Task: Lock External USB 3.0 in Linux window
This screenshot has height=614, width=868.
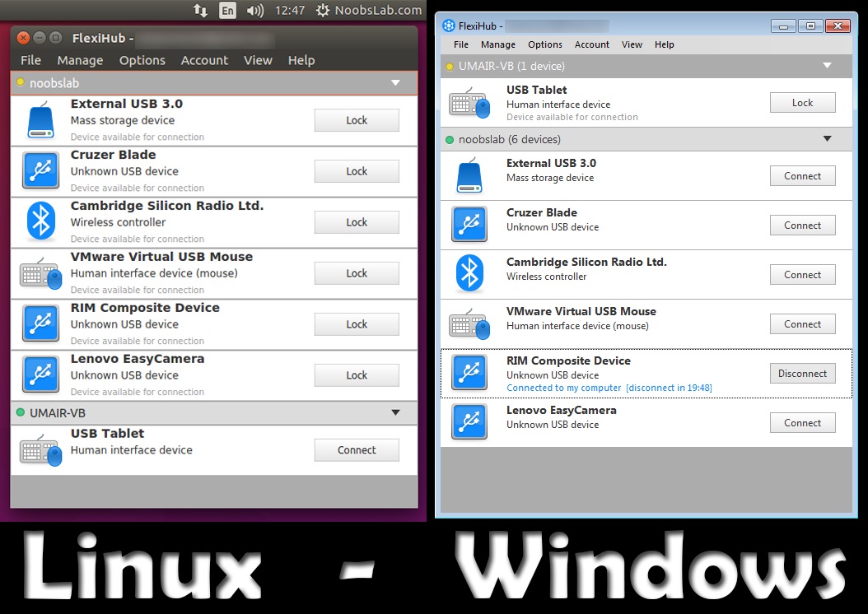Action: [357, 120]
